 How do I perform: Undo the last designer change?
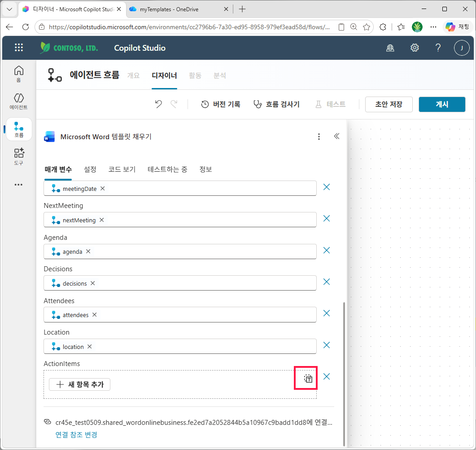click(158, 104)
